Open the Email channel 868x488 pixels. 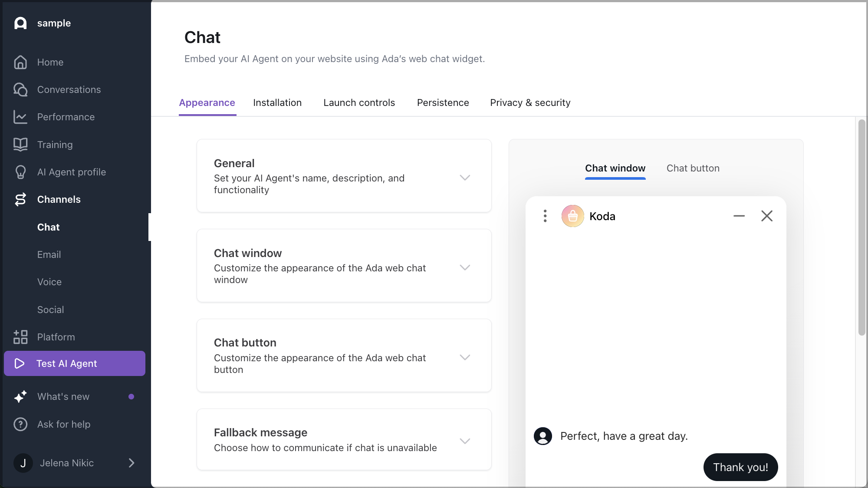49,254
